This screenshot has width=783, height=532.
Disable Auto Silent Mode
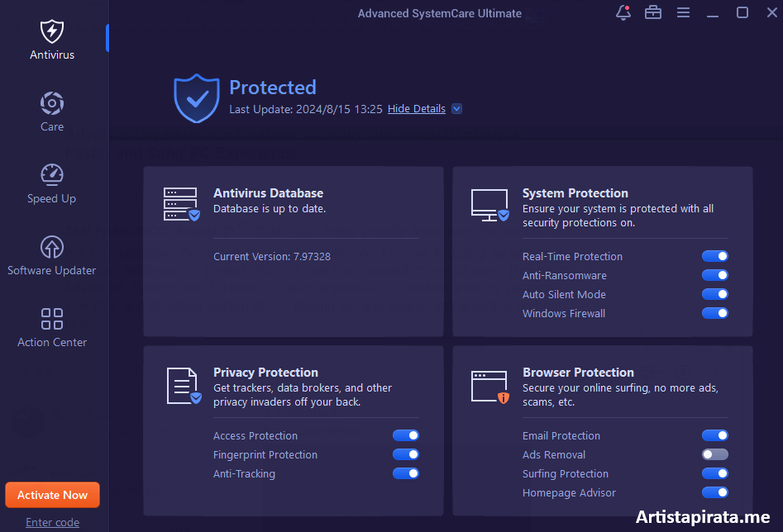[x=714, y=294]
